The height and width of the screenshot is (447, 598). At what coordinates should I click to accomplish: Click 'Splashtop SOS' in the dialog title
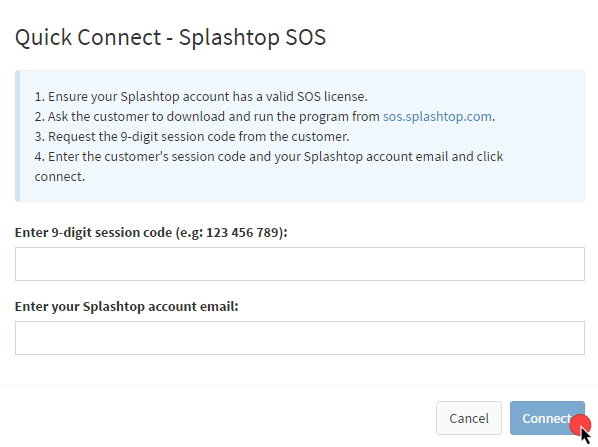point(252,37)
